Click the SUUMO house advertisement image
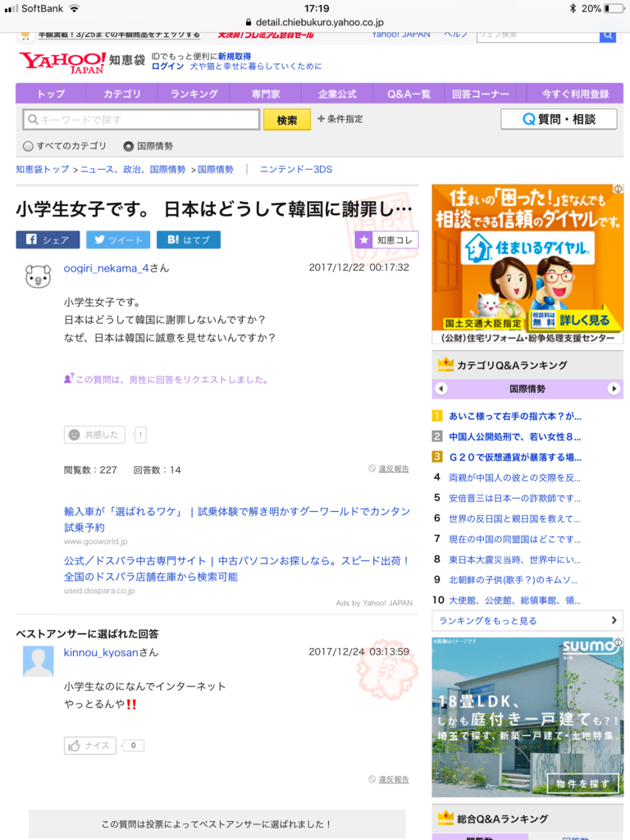 (x=527, y=717)
